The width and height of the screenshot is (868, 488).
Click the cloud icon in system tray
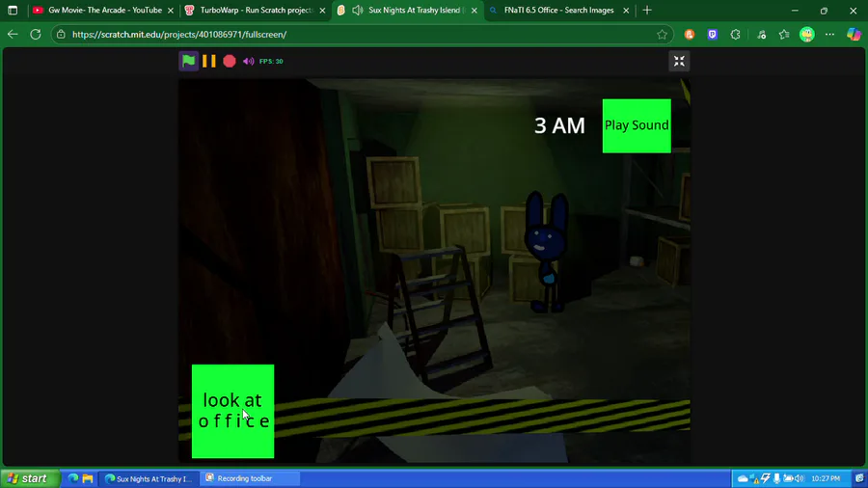743,478
